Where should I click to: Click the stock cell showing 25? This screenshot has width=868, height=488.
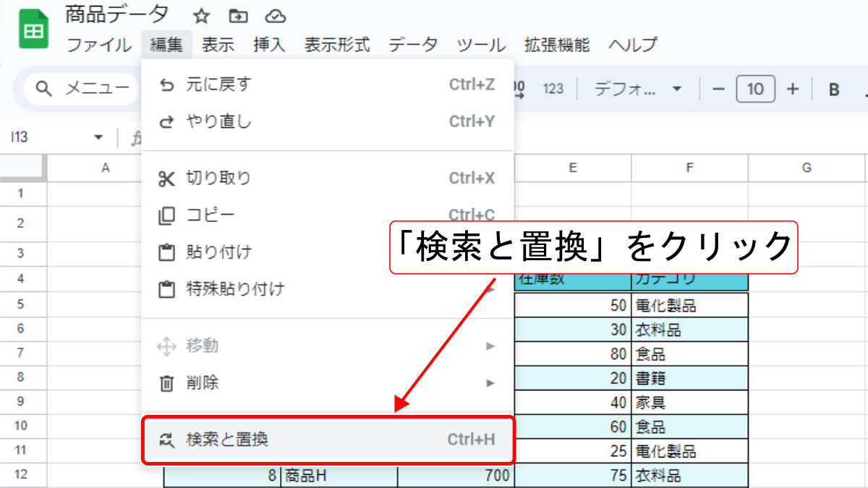tap(573, 452)
